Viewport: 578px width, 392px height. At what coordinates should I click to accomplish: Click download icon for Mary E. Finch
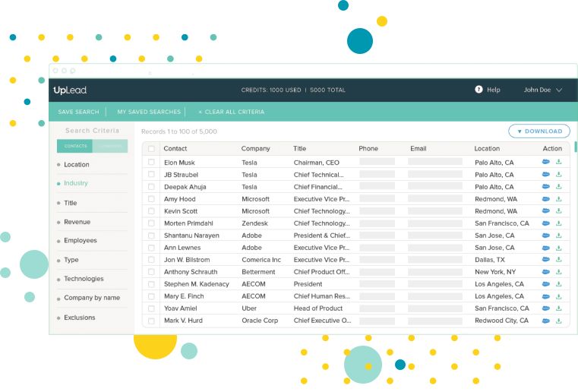pyautogui.click(x=559, y=296)
